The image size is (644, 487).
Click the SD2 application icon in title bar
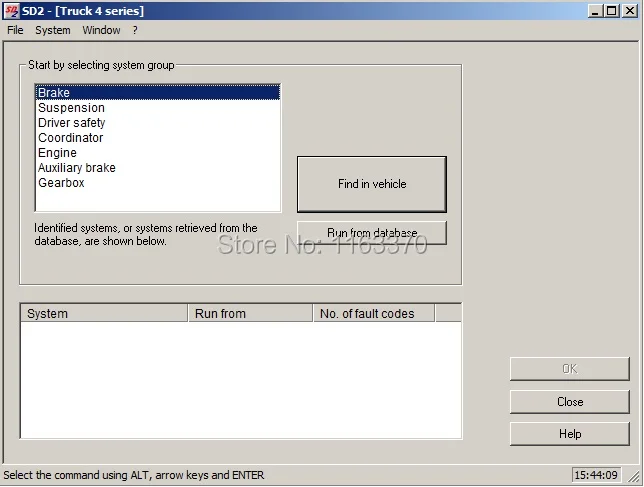[x=11, y=11]
